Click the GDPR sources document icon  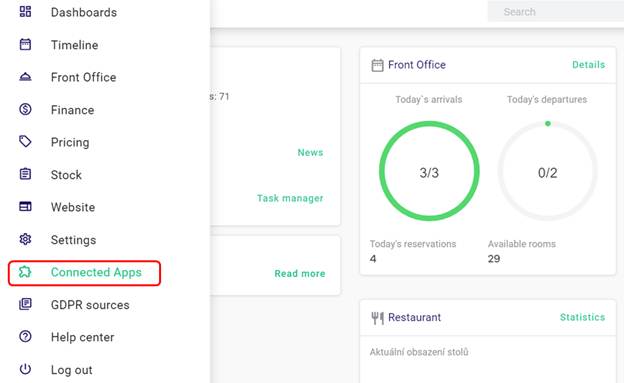[x=25, y=304]
